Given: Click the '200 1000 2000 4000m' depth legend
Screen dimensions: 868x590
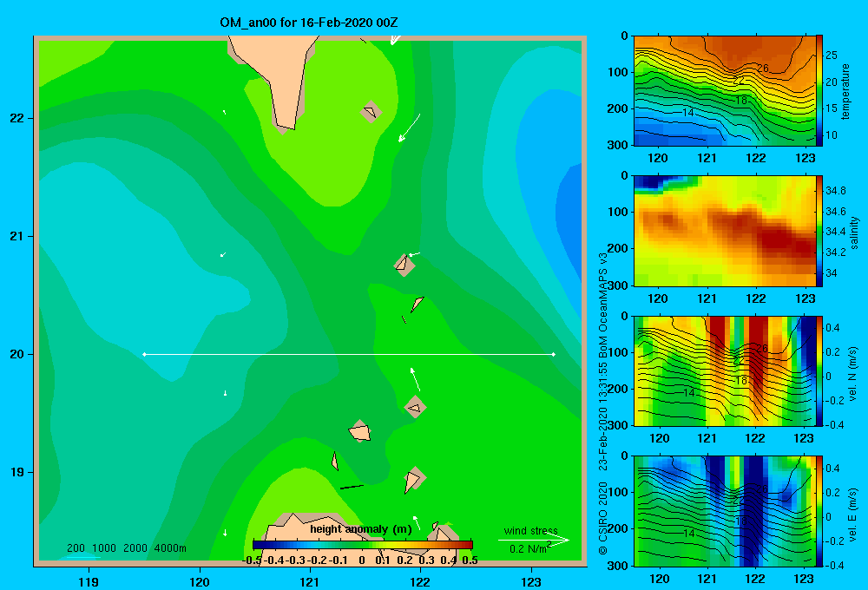Looking at the screenshot, I should (x=127, y=548).
